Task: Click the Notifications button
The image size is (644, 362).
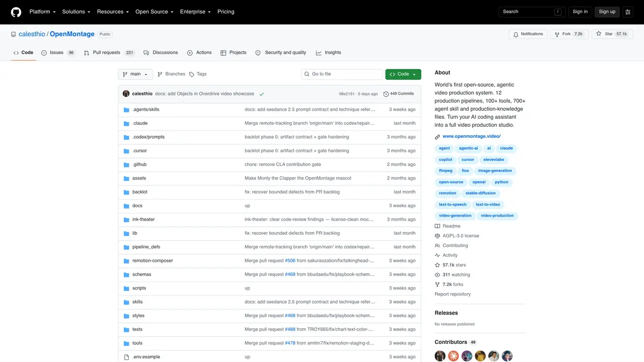Action: [x=528, y=34]
